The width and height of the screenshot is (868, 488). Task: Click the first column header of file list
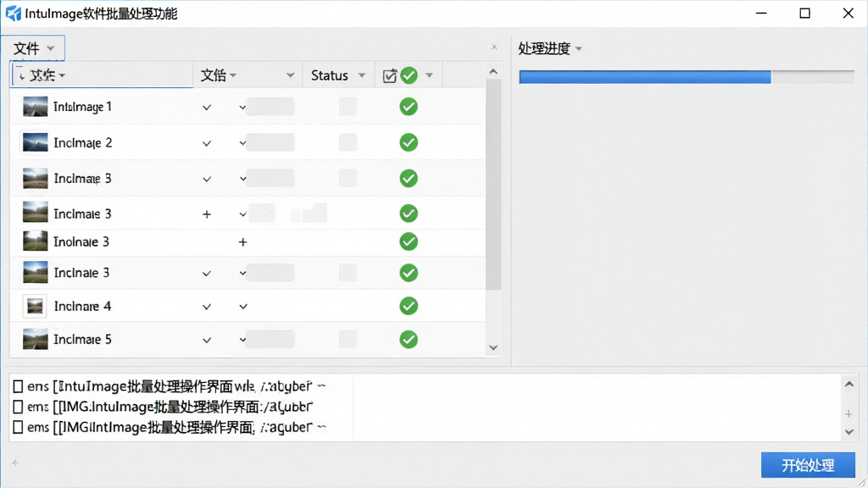(102, 75)
